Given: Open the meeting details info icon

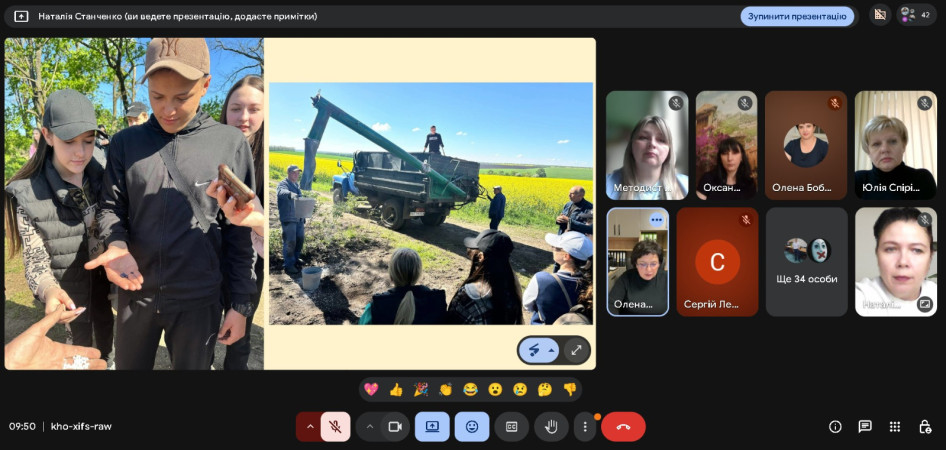Looking at the screenshot, I should [x=835, y=427].
